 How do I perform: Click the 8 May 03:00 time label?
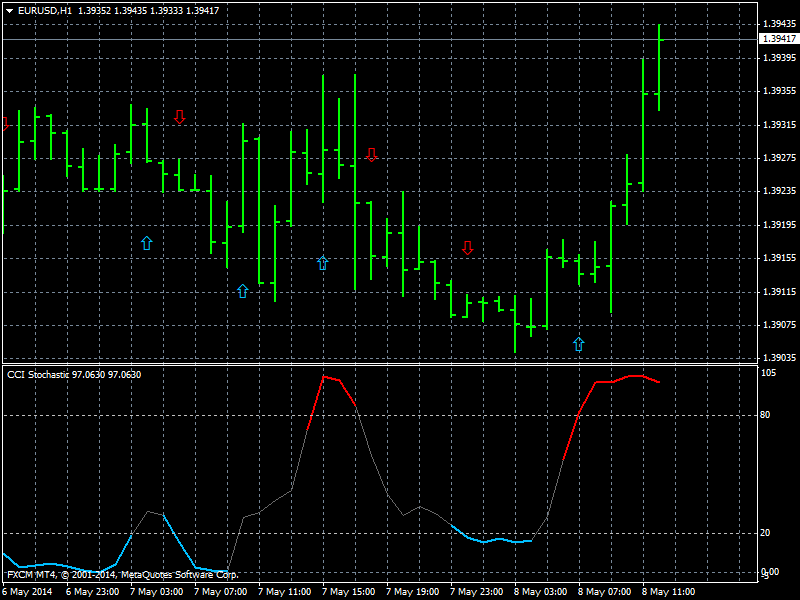540,592
